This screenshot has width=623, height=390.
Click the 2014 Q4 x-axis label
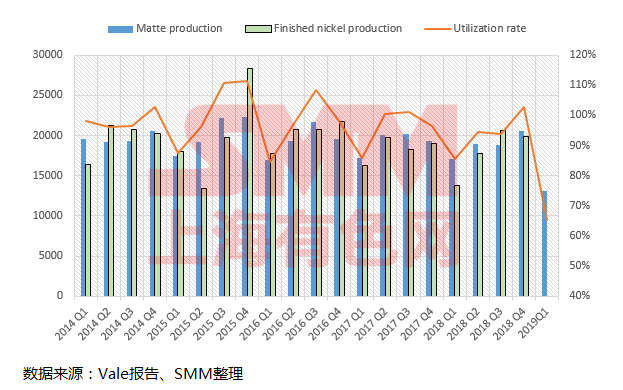[x=139, y=324]
